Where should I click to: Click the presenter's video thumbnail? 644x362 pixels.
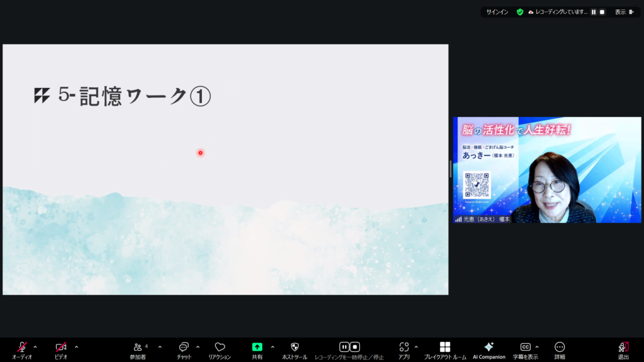(547, 170)
